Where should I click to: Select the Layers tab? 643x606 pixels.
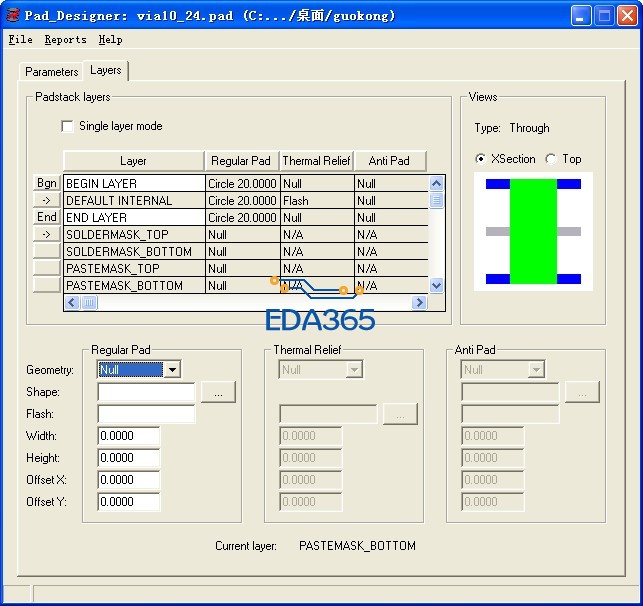coord(106,70)
